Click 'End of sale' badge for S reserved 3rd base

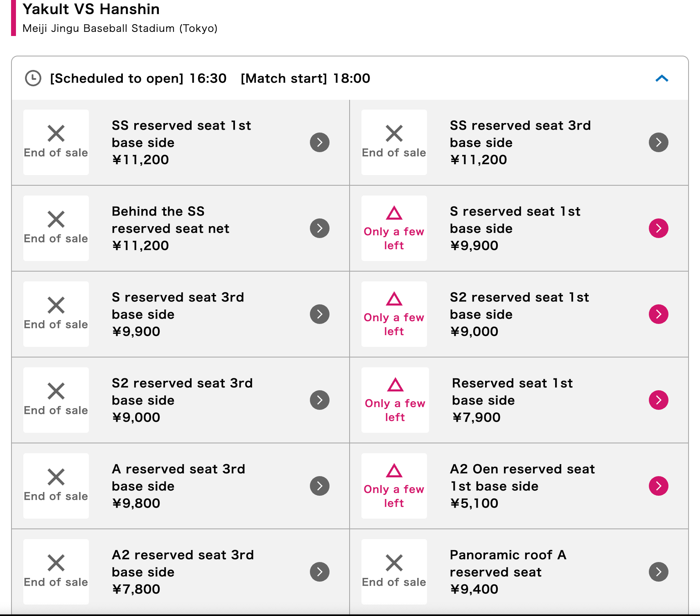[56, 314]
